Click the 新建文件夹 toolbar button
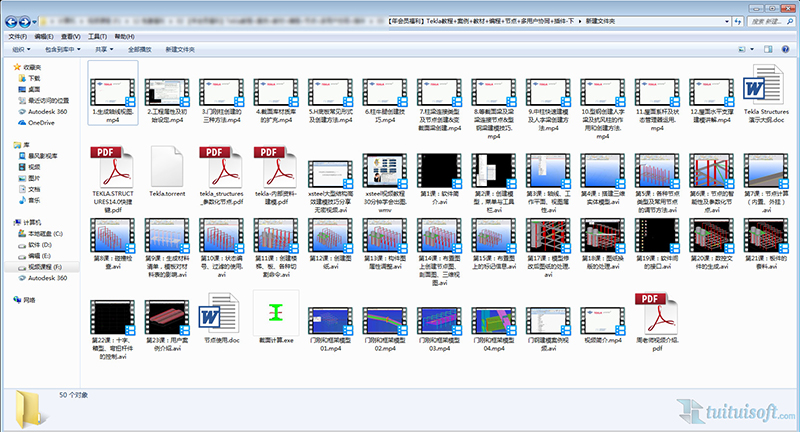This screenshot has width=800, height=432. coord(180,48)
